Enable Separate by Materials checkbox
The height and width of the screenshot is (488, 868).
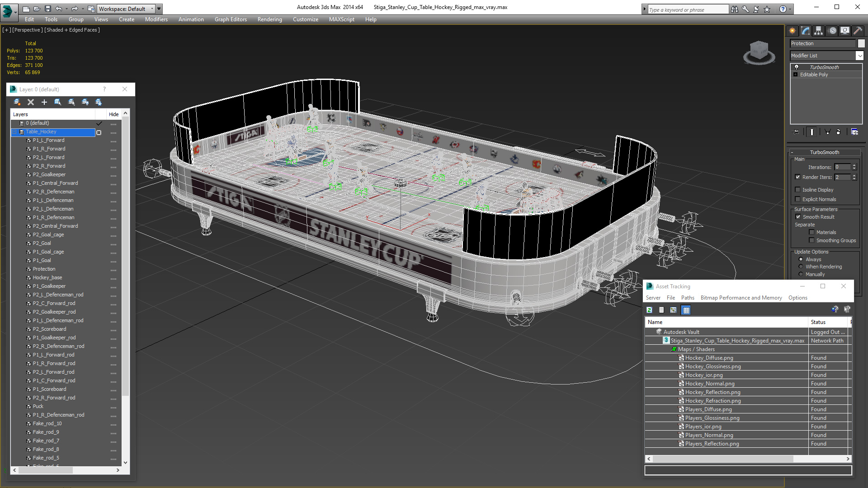811,232
